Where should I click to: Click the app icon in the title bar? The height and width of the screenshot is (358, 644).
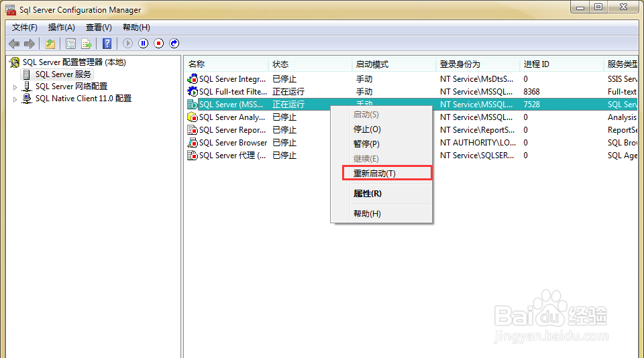[x=11, y=10]
